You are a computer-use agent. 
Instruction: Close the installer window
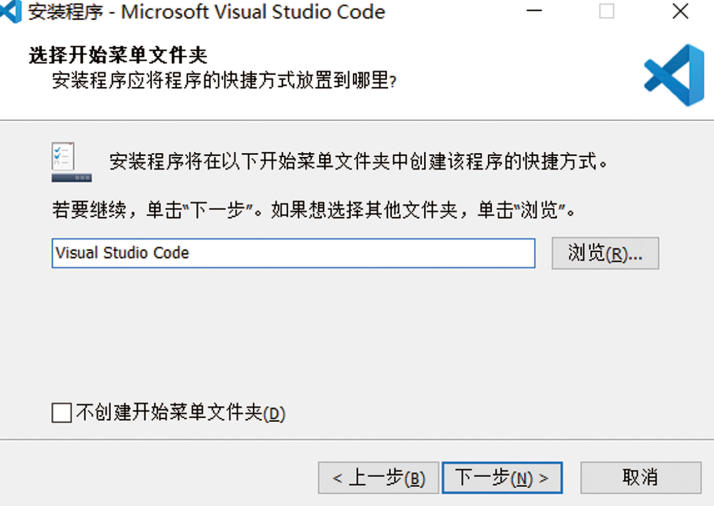[x=680, y=11]
